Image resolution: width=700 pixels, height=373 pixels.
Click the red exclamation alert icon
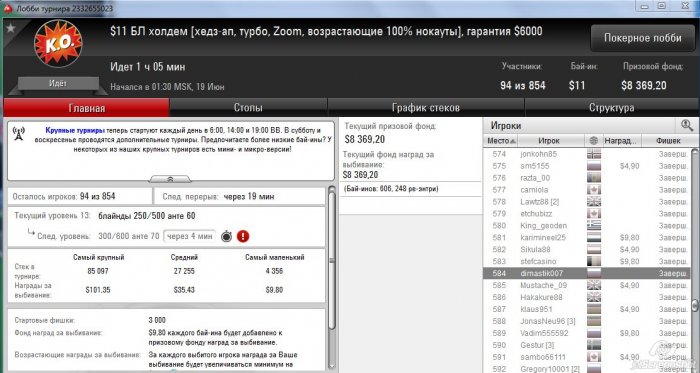(x=243, y=236)
